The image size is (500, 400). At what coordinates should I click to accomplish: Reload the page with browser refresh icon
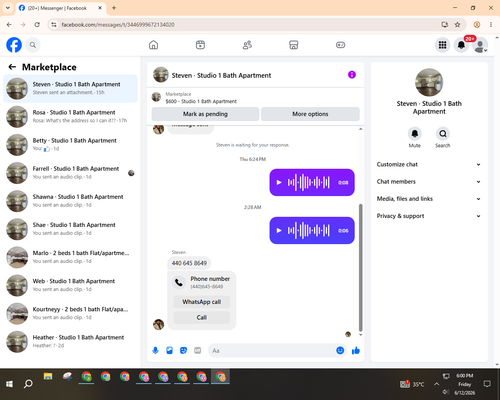[37, 25]
